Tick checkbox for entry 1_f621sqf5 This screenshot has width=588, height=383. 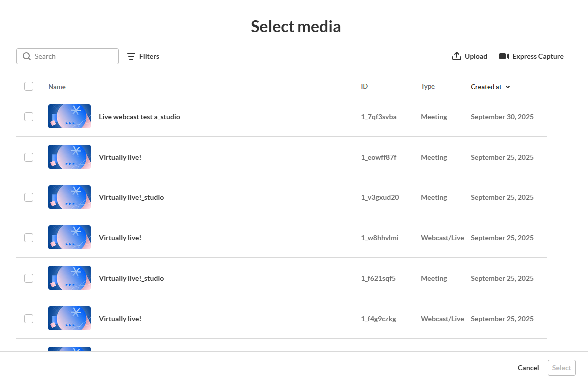[x=29, y=278]
